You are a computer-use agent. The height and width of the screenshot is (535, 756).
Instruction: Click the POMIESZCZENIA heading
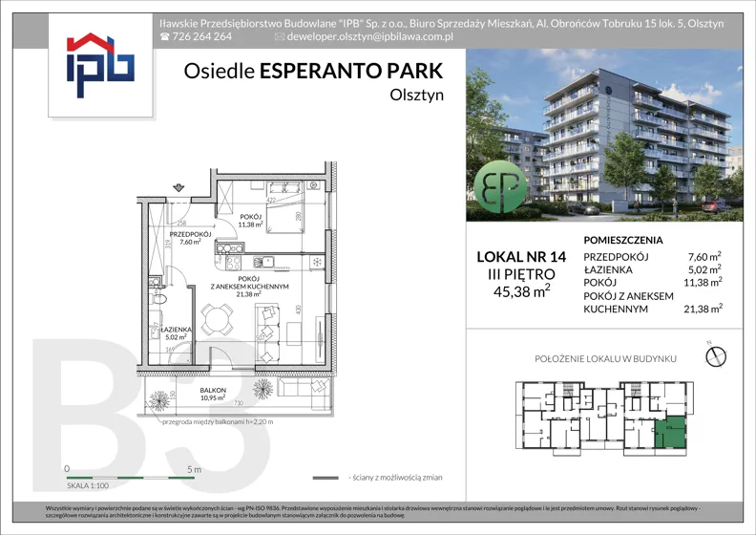623,240
